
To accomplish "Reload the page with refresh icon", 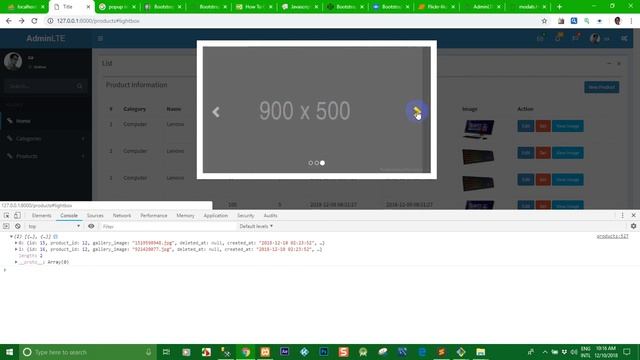I will click(34, 21).
